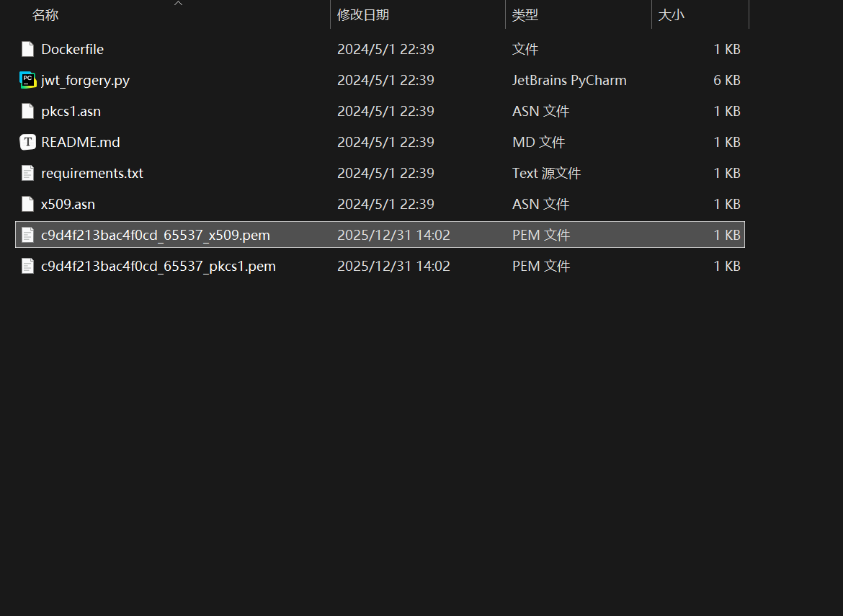
Task: Click the 6 KB size cell
Action: (x=727, y=80)
